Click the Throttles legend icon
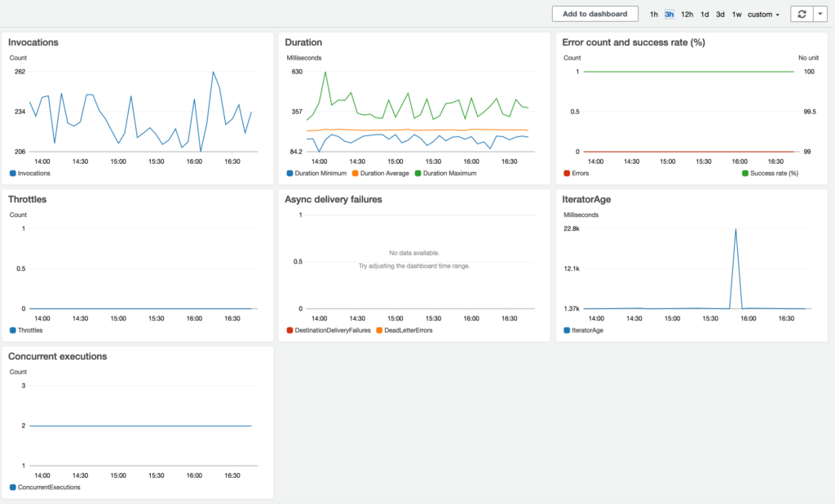Screen dimensions: 835x504 pyautogui.click(x=11, y=330)
